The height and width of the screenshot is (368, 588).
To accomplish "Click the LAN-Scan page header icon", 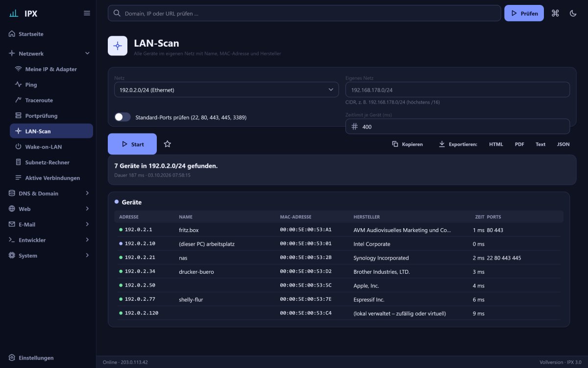I will [x=118, y=46].
